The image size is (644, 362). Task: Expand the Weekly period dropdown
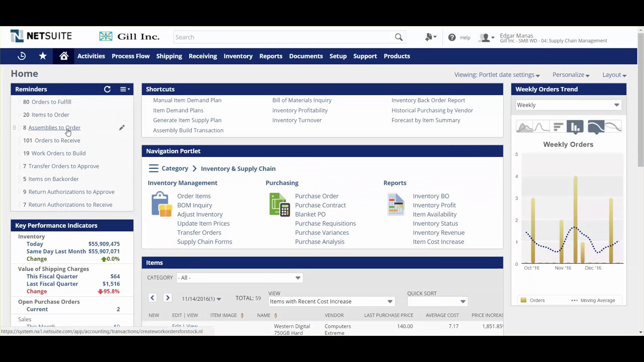pos(568,105)
